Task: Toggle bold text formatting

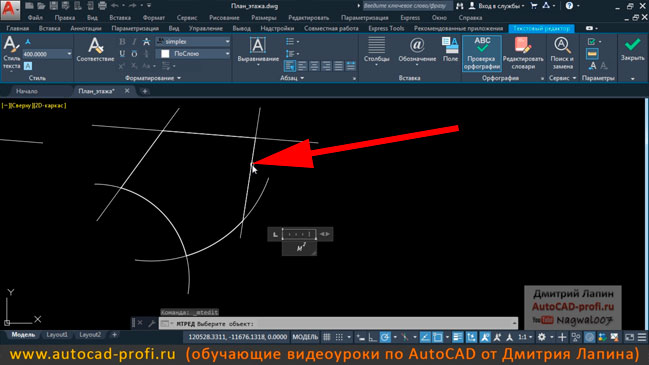Action: 122,42
